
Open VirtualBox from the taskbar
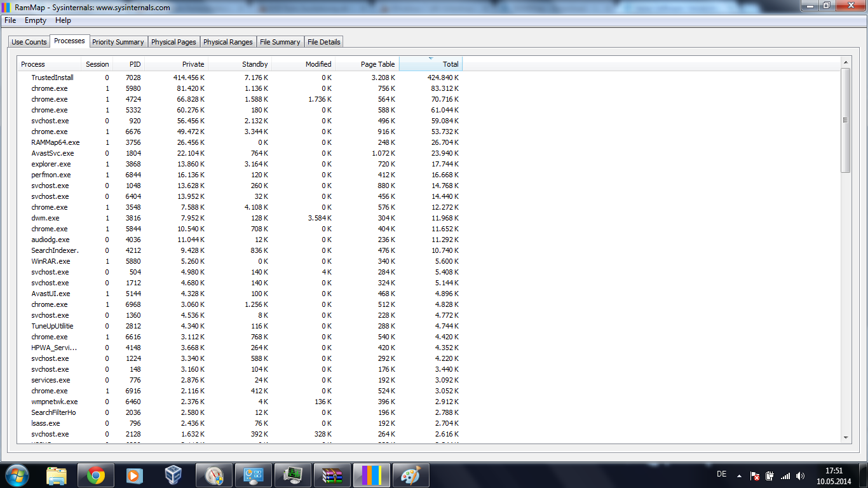(x=173, y=475)
